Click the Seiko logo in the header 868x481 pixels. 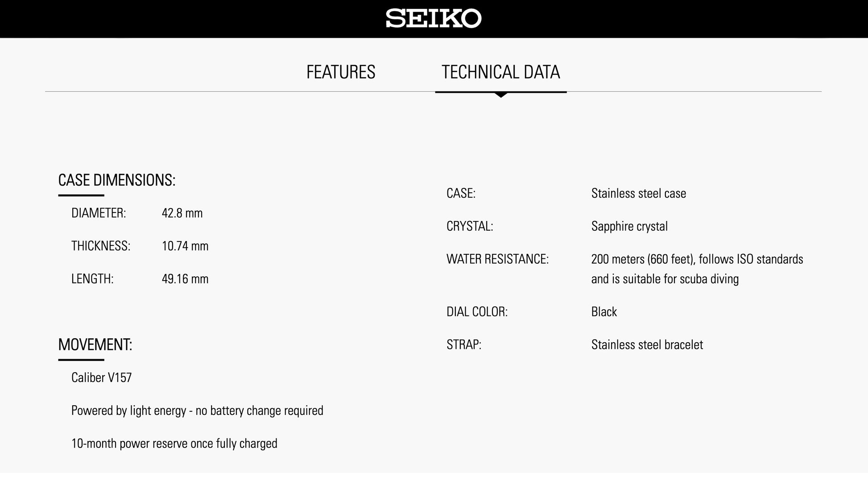tap(434, 19)
